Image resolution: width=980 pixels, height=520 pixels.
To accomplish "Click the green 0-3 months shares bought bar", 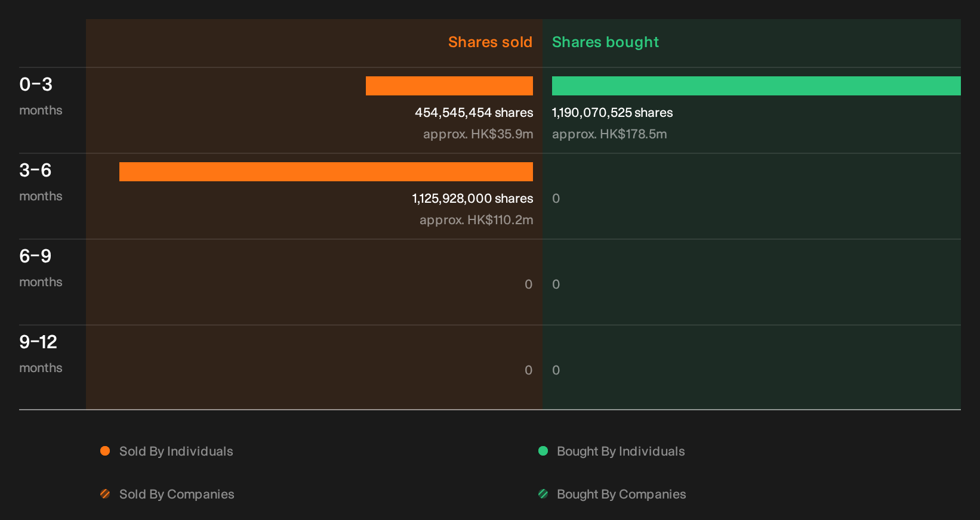I will (x=756, y=86).
